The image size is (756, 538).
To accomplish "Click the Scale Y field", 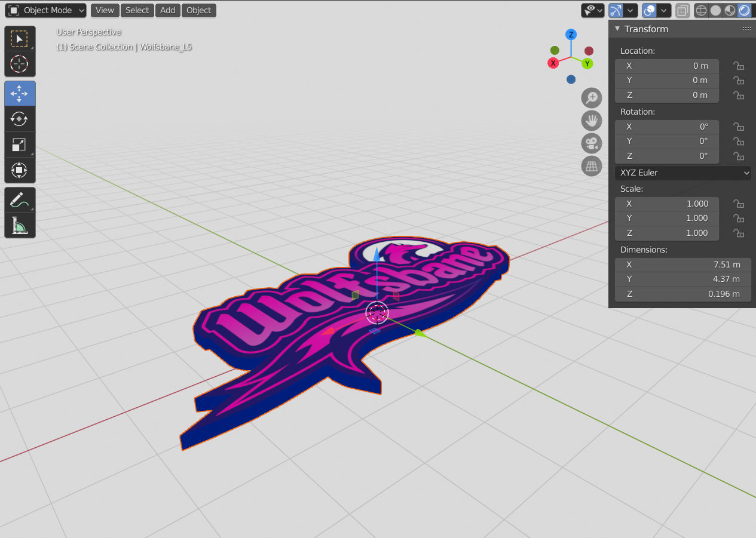I will click(x=667, y=218).
